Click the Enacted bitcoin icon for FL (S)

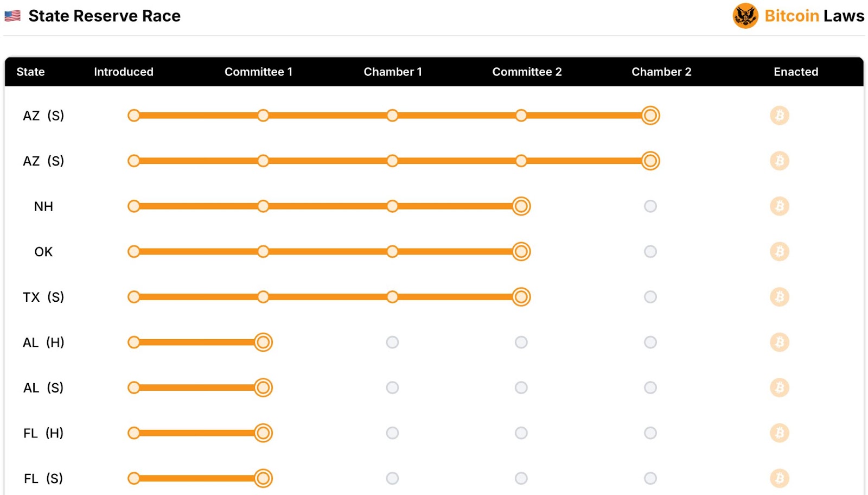click(780, 478)
